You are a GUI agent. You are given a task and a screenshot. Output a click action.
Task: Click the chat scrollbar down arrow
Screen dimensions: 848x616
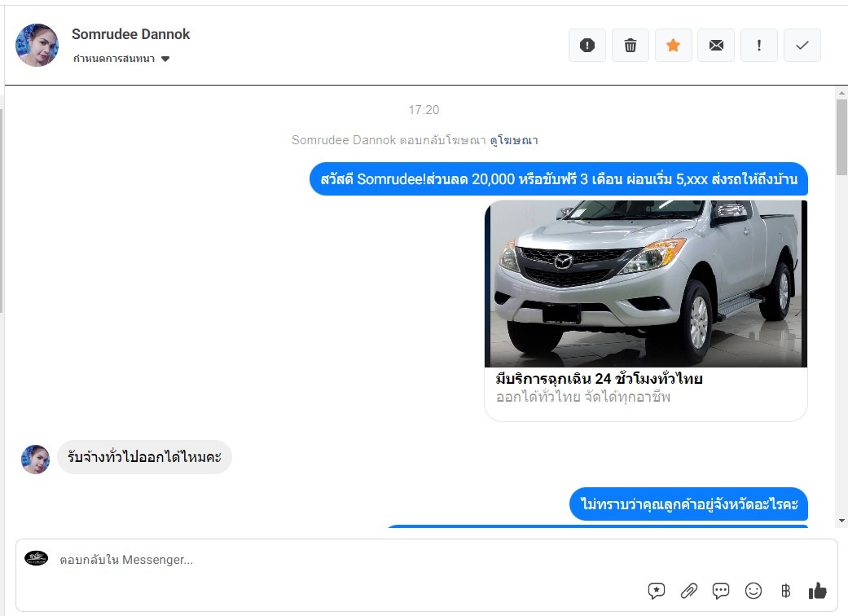click(841, 521)
